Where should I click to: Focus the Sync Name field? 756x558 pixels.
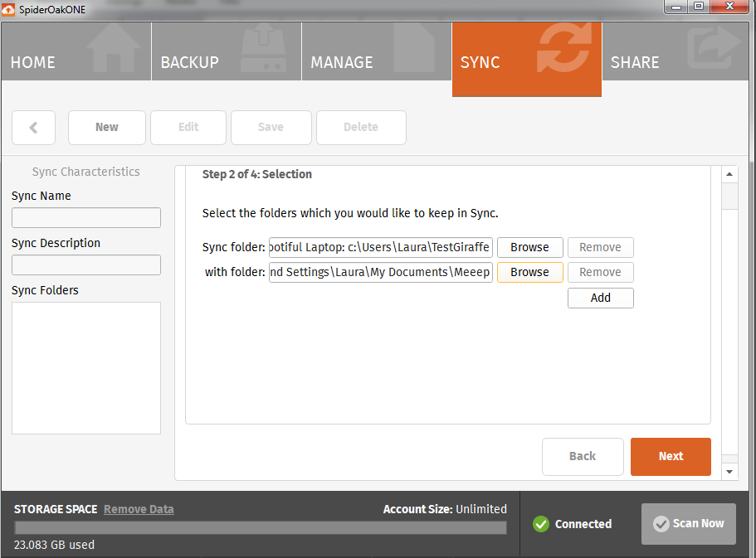[x=86, y=218]
